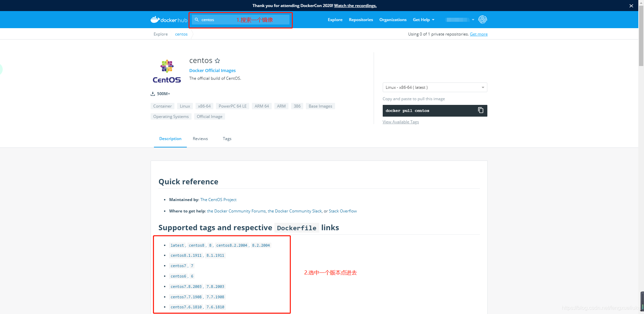Open Organizations in top navigation

coord(393,20)
